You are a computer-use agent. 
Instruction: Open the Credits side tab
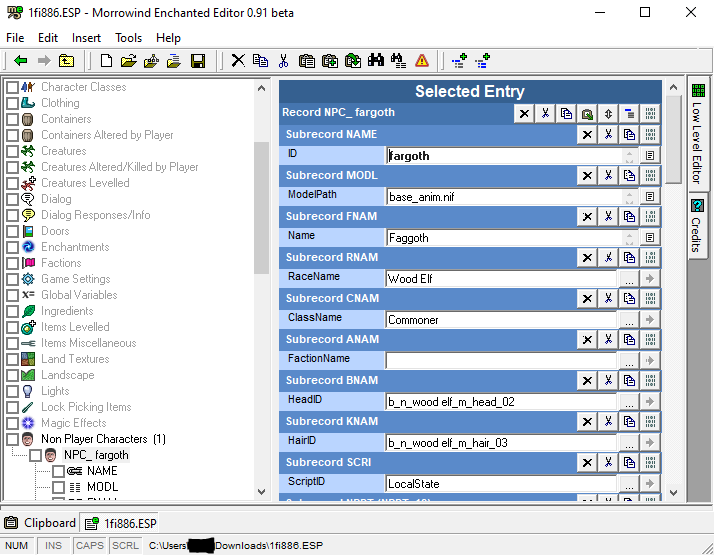(x=697, y=225)
